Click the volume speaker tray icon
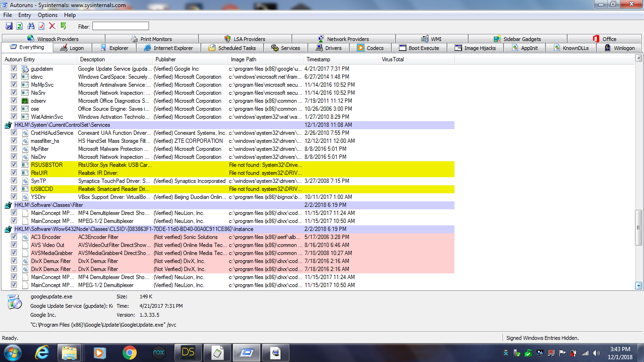 click(596, 353)
